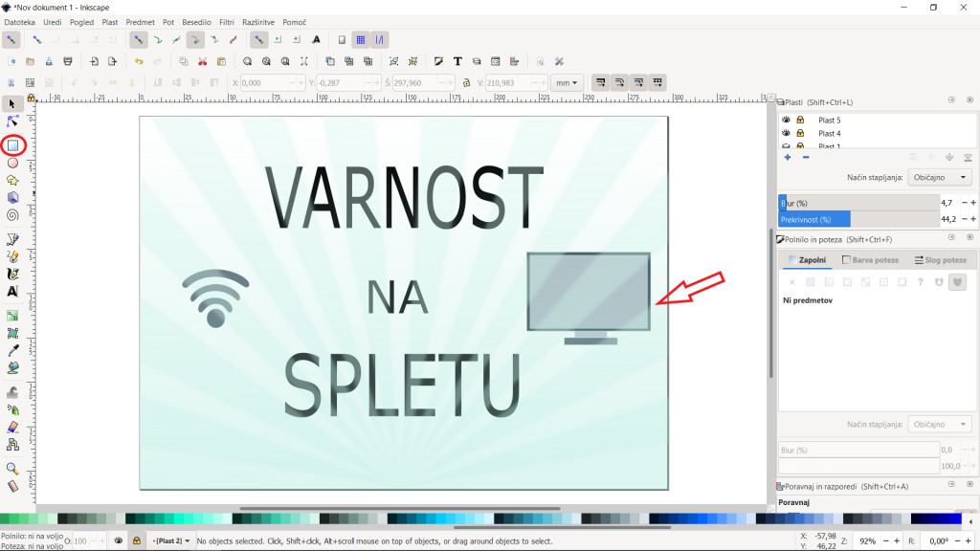Screen dimensions: 980x551
Task: Pick the Star and polygon tool
Action: [12, 181]
